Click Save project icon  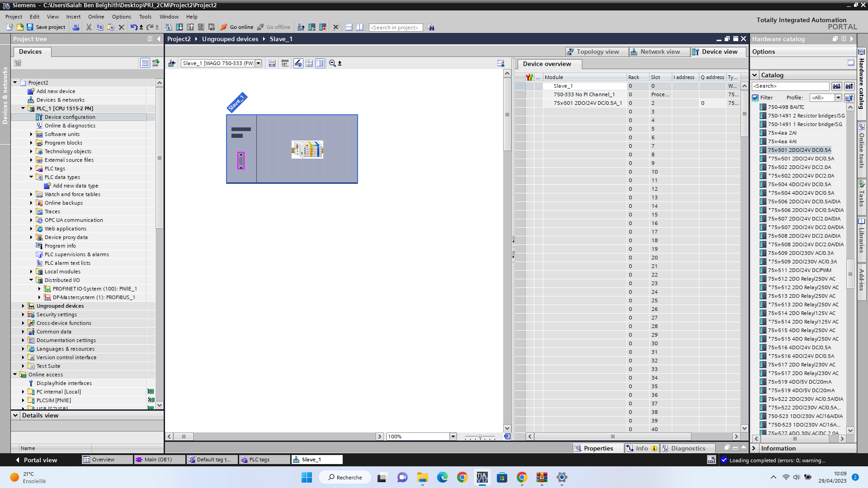(30, 27)
